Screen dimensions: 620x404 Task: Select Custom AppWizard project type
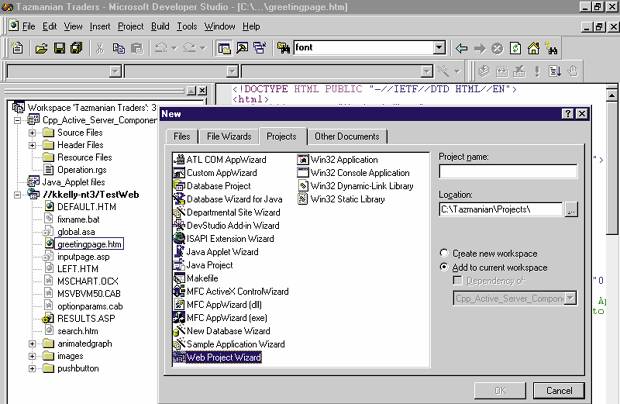[x=216, y=173]
